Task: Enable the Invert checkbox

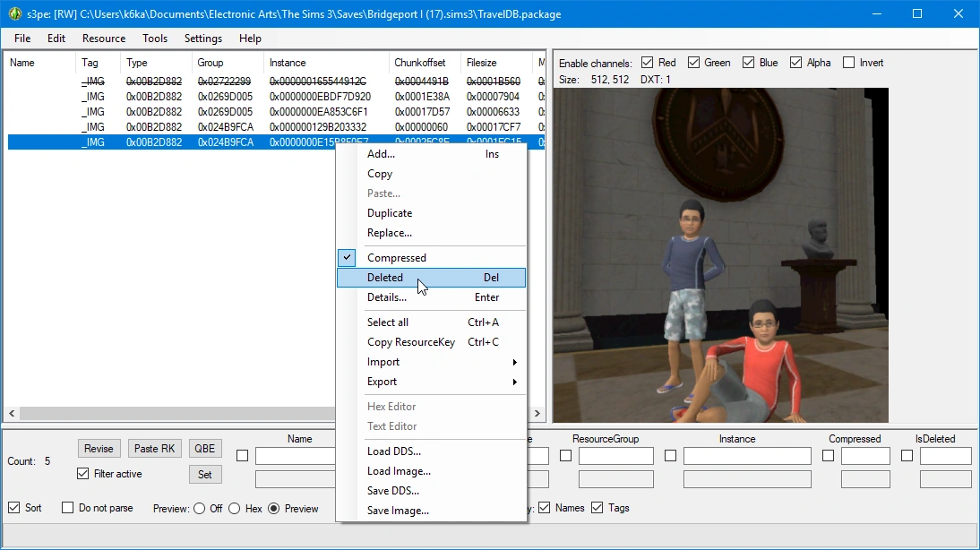Action: pos(848,63)
